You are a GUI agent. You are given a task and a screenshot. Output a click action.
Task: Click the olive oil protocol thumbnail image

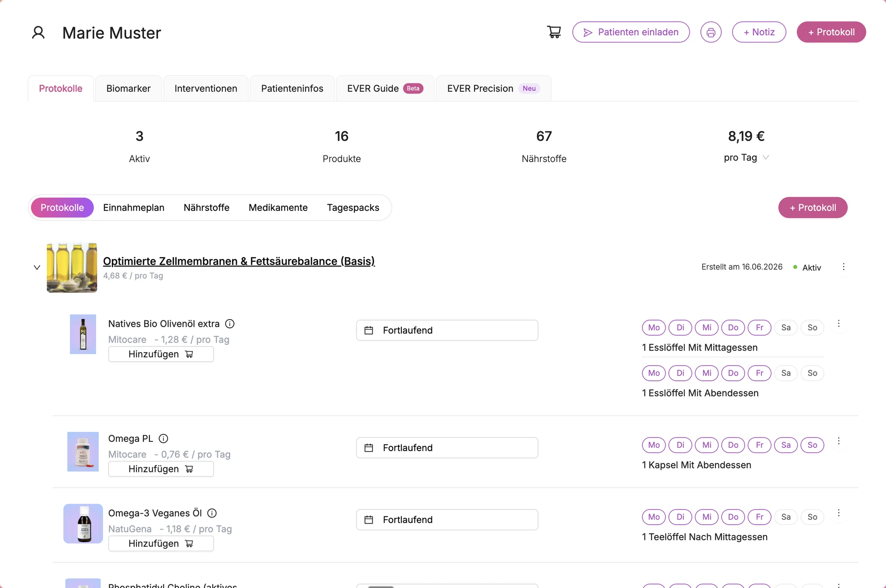(72, 267)
